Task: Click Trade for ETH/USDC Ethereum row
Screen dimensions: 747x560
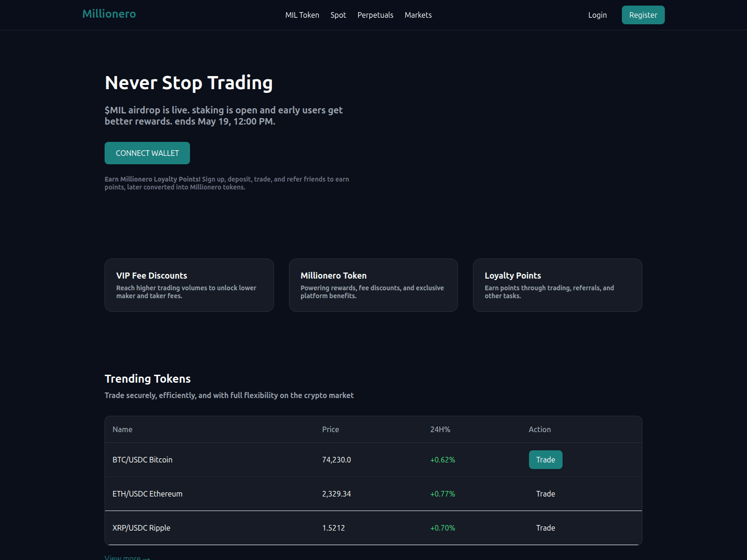Action: click(545, 494)
